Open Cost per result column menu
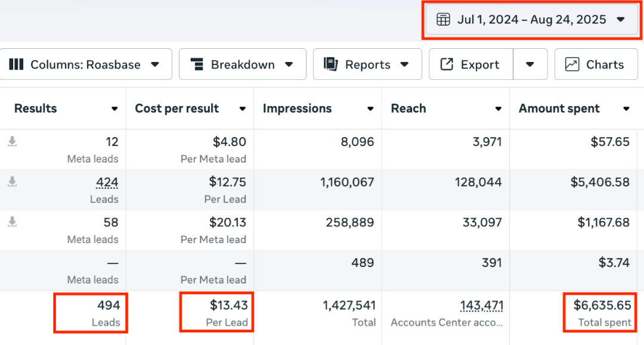644x345 pixels. point(242,109)
